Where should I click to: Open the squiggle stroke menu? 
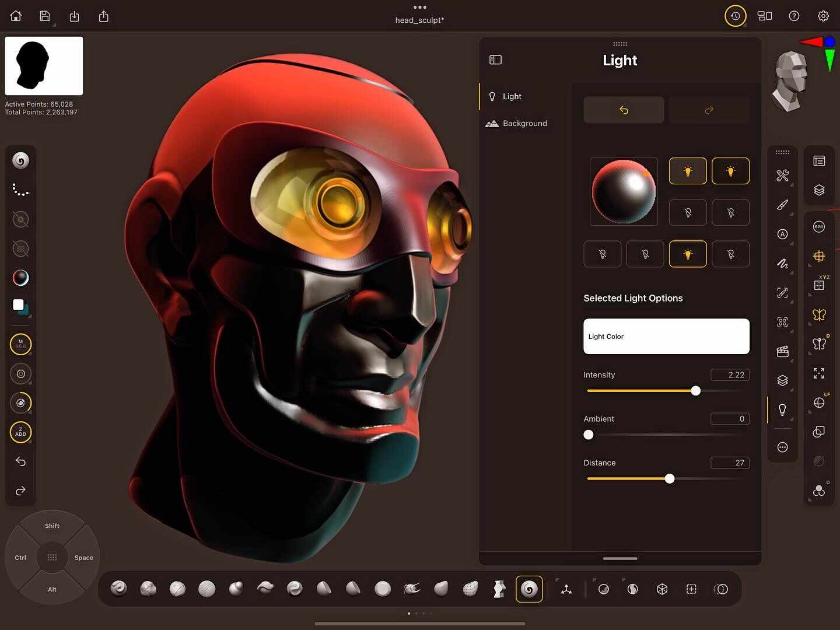782,263
